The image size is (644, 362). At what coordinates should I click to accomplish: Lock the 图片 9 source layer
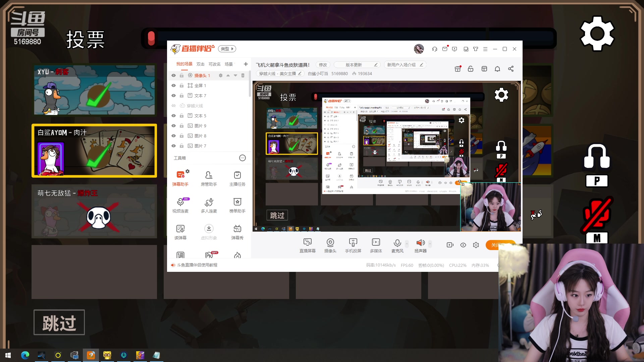click(181, 126)
